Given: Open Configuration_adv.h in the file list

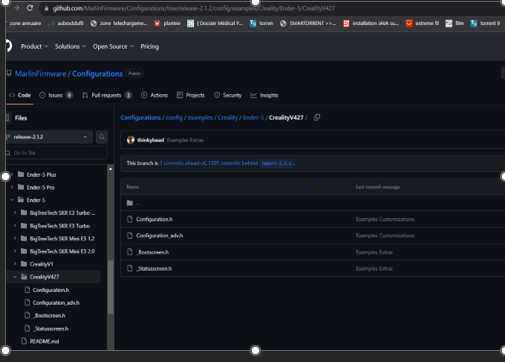Looking at the screenshot, I should pos(159,235).
